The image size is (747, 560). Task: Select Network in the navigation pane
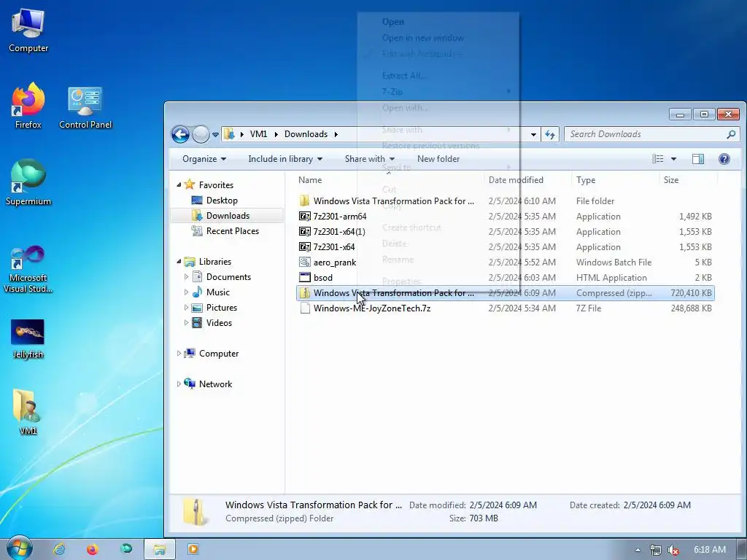215,384
